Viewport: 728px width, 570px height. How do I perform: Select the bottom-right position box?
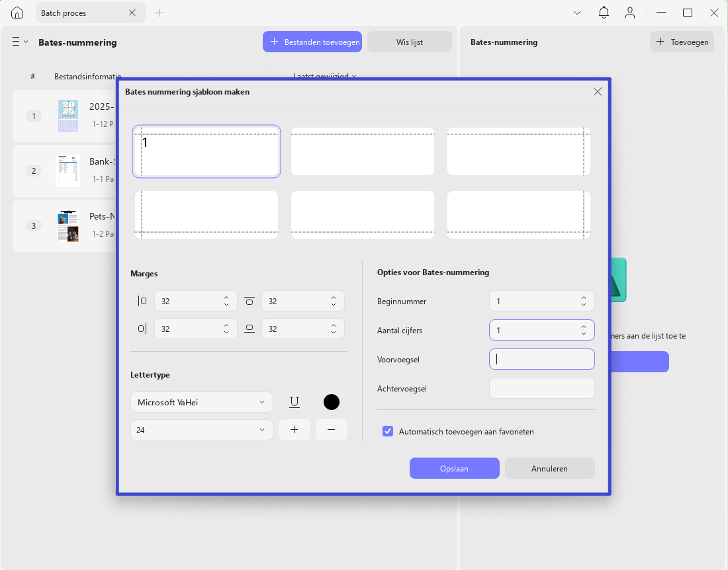click(x=519, y=215)
